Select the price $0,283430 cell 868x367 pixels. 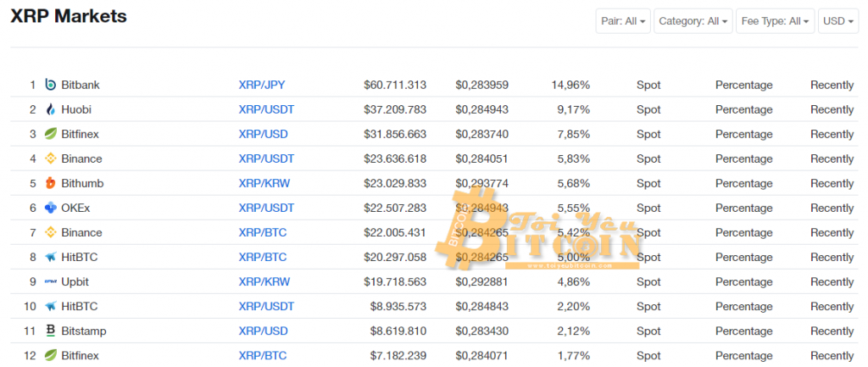click(x=482, y=331)
